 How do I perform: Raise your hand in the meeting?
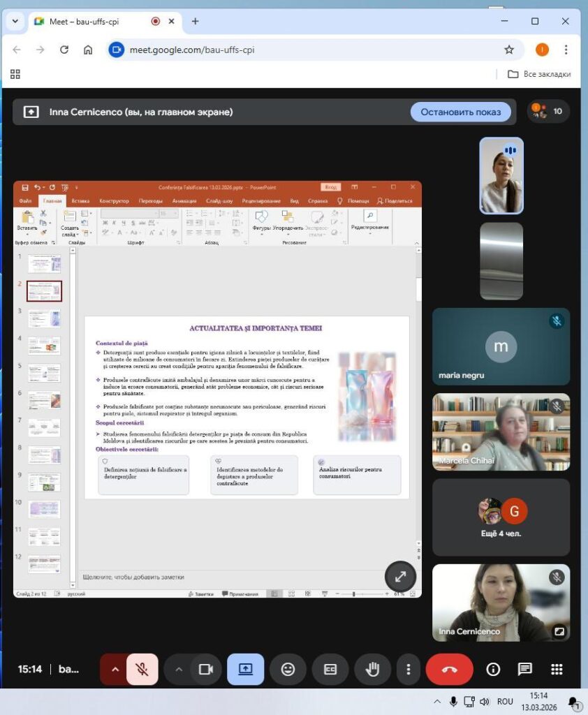point(373,669)
